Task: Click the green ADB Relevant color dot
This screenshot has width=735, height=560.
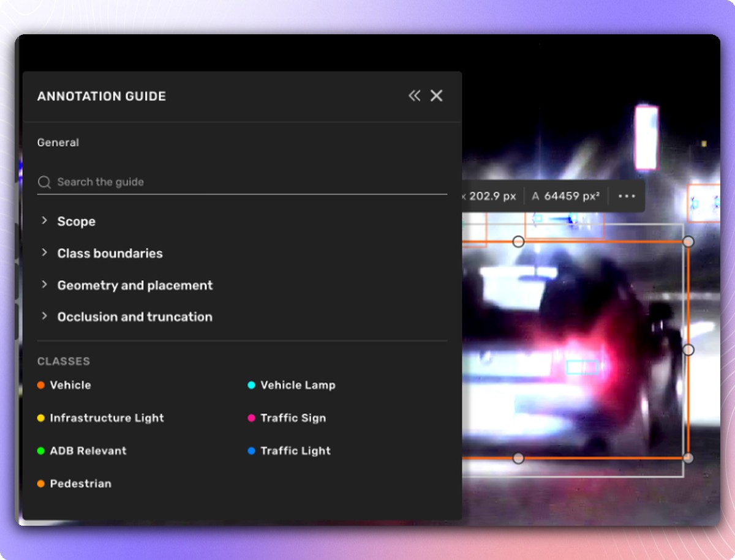Action: pyautogui.click(x=41, y=451)
